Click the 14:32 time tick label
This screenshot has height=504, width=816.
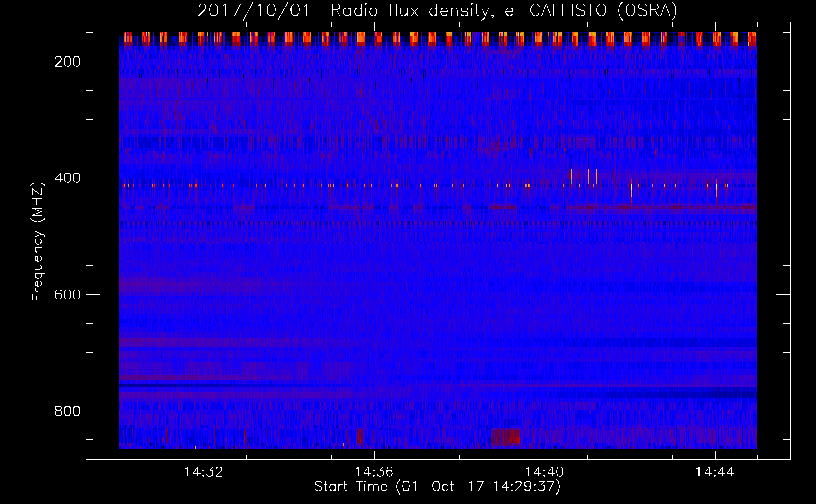pyautogui.click(x=204, y=472)
